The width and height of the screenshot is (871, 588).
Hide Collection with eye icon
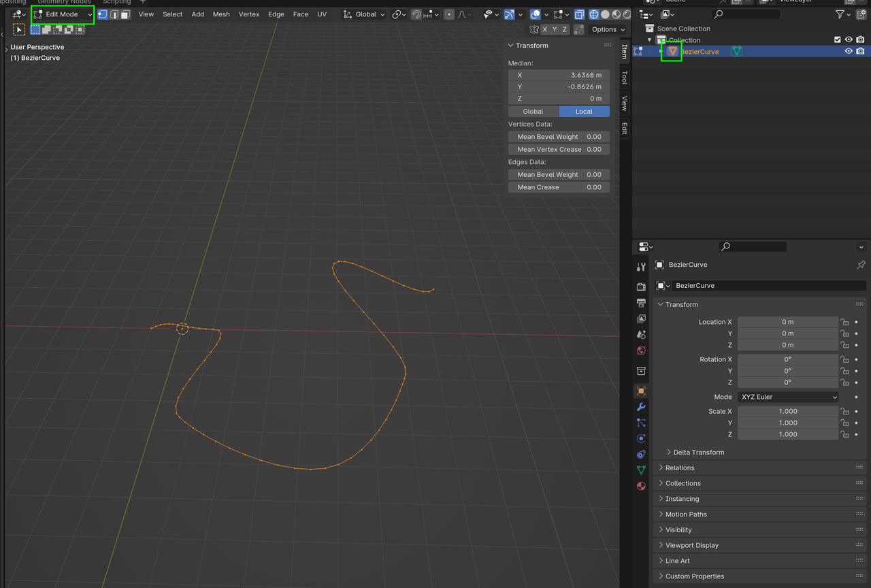849,40
